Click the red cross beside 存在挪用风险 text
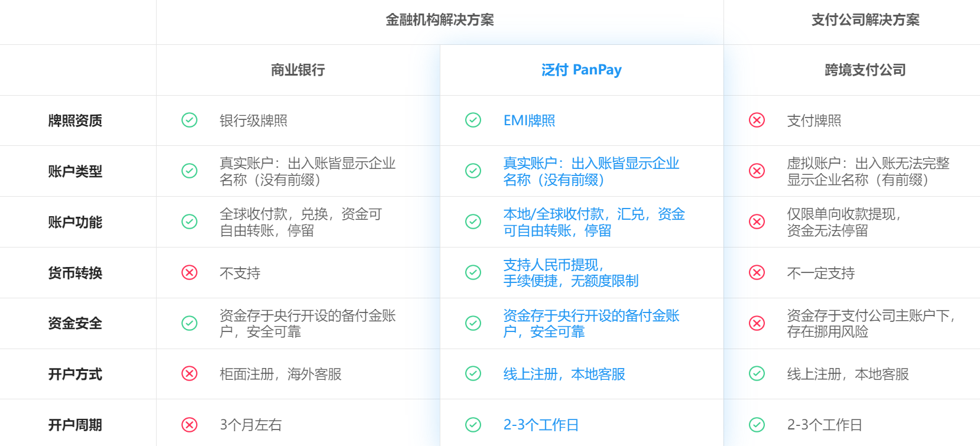 coord(757,324)
